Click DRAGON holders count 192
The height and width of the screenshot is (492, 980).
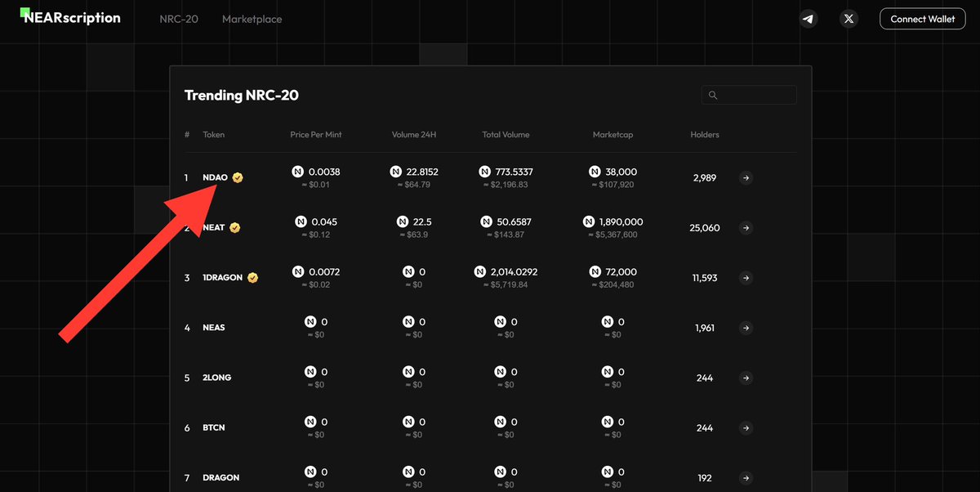pyautogui.click(x=705, y=478)
